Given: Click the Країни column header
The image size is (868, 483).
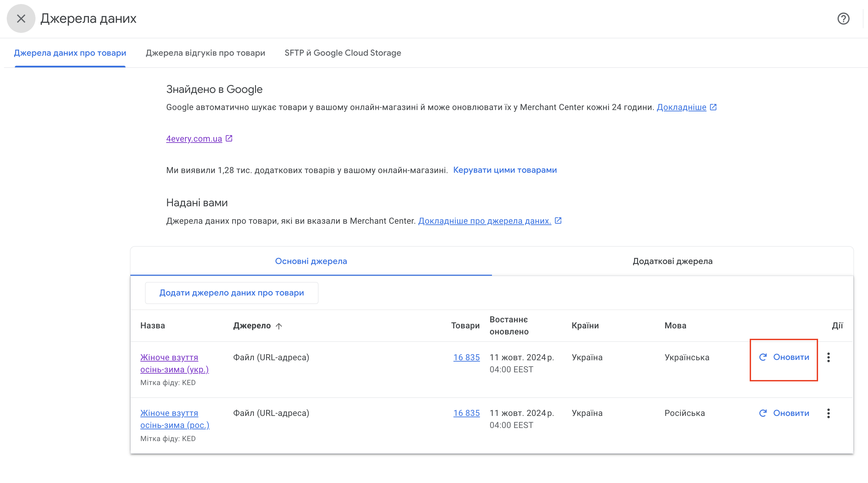Looking at the screenshot, I should (x=585, y=326).
